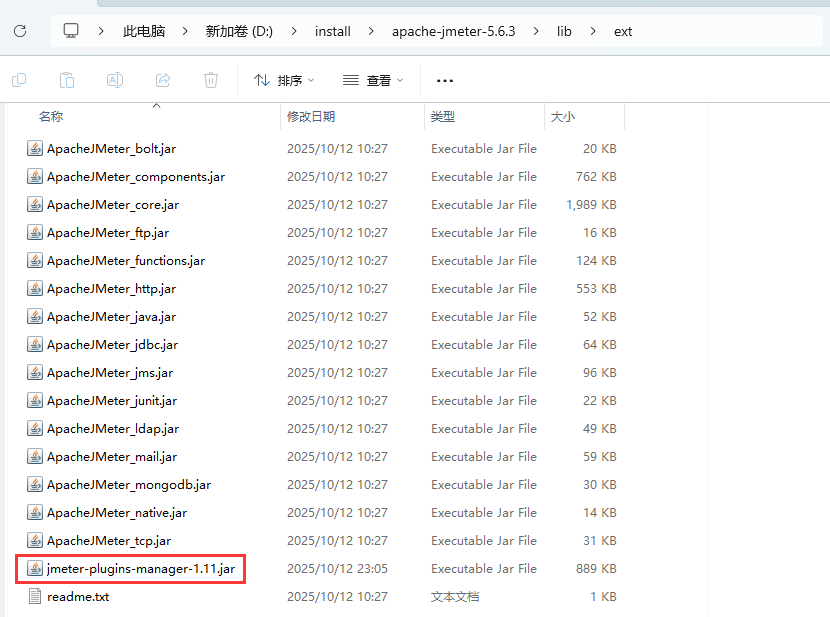Navigate to 新加卷 (D:) breadcrumb
Screen dimensions: 830x617
[239, 31]
